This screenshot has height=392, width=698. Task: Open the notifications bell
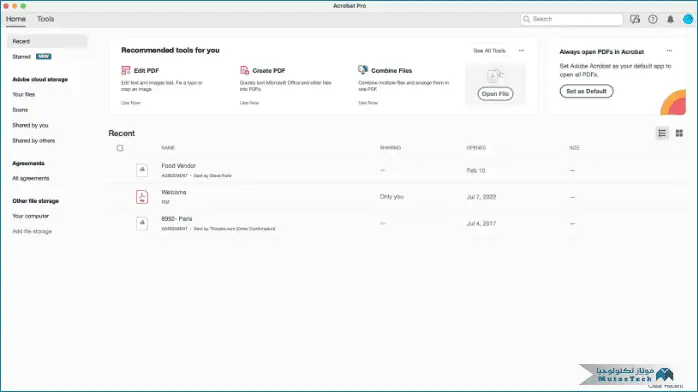click(670, 19)
